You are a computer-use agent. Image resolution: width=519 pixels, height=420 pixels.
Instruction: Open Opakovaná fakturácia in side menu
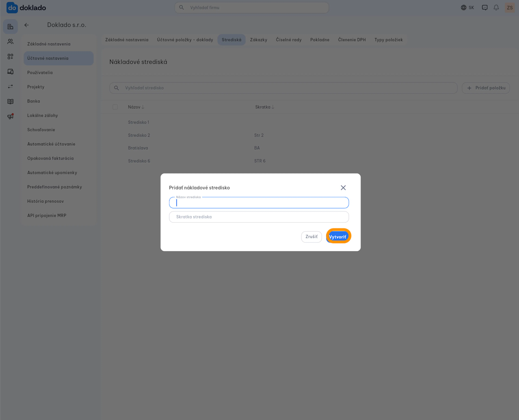click(59, 158)
